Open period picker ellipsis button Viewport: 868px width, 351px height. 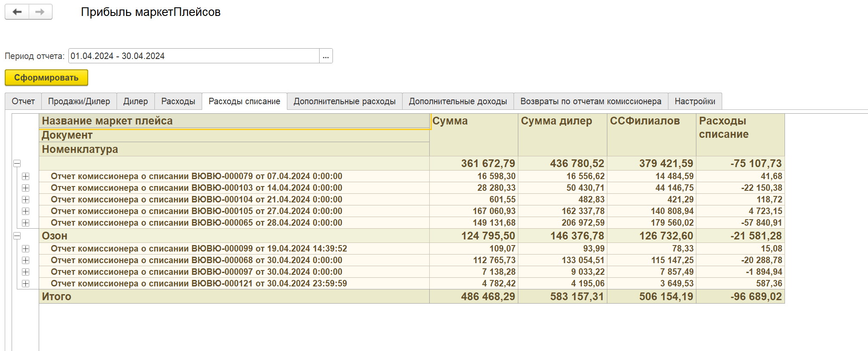326,56
